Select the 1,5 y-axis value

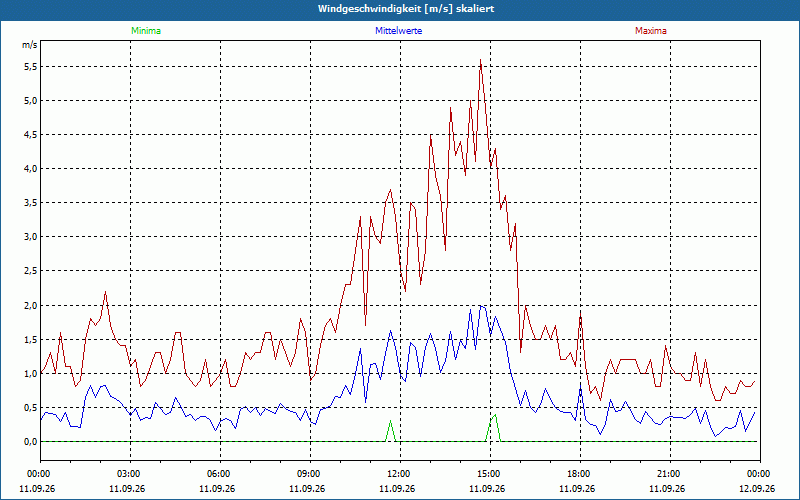click(x=31, y=340)
